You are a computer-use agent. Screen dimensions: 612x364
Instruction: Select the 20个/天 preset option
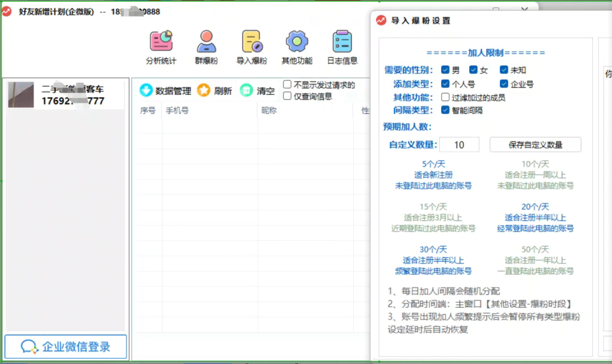click(535, 217)
